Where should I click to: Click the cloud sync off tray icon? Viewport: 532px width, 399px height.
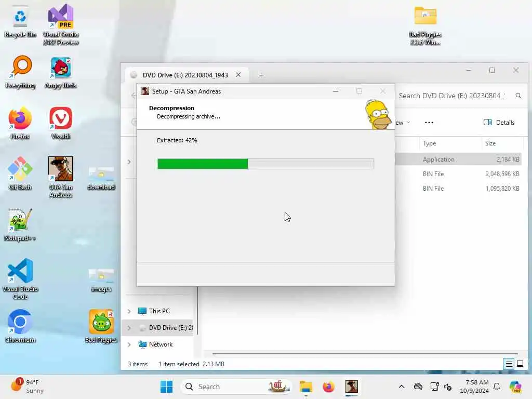pyautogui.click(x=418, y=387)
